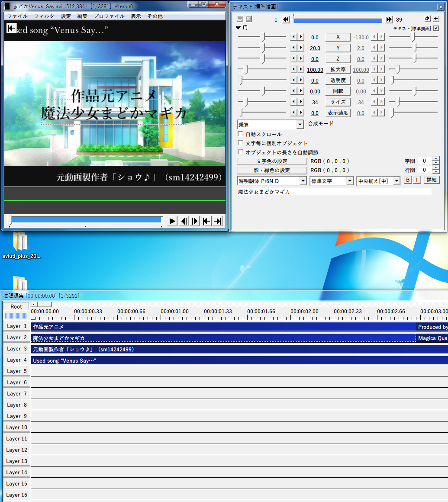This screenshot has width=448, height=502.
Task: Open the 標準文字 style dropdown
Action: point(332,181)
